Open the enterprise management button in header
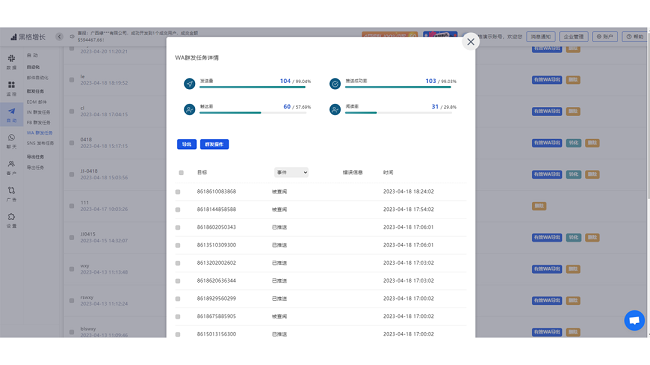The width and height of the screenshot is (650, 365). pyautogui.click(x=574, y=36)
